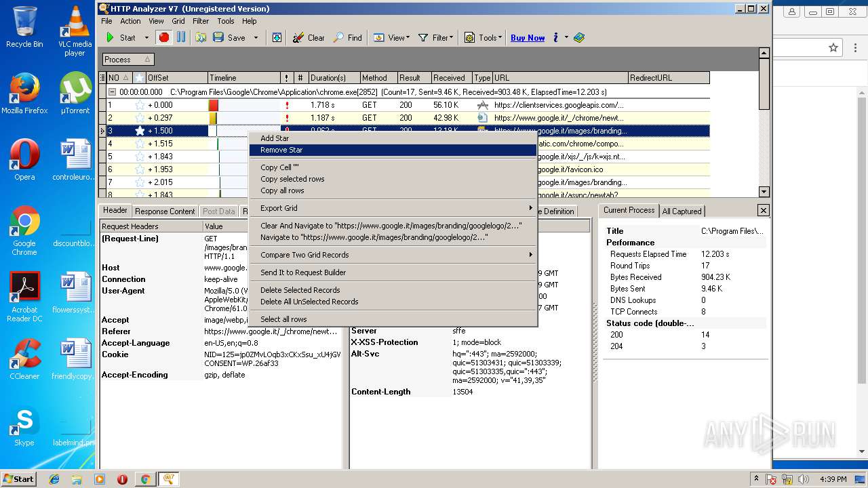Click the Open file icon in toolbar
The image size is (868, 488).
tap(201, 38)
